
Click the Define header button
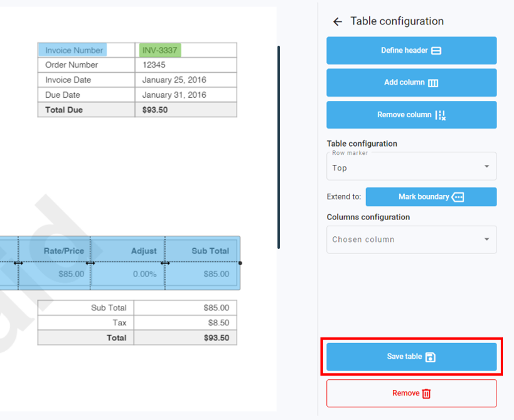[x=411, y=51]
